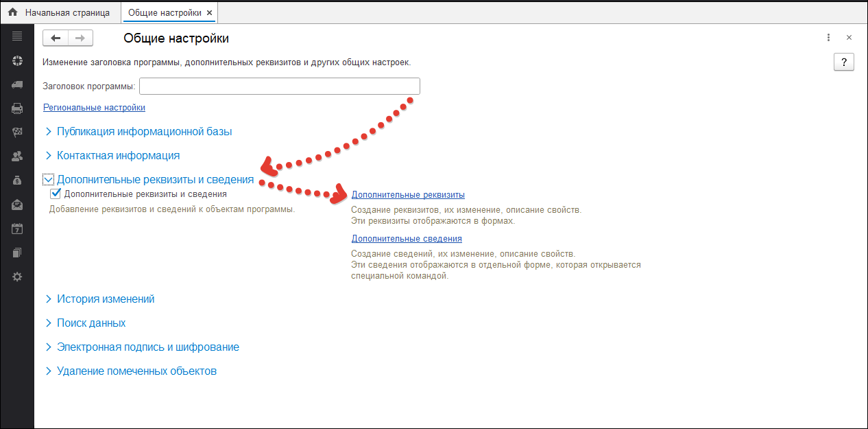Expand Публикация информационной базы section
The height and width of the screenshot is (429, 868).
(144, 131)
